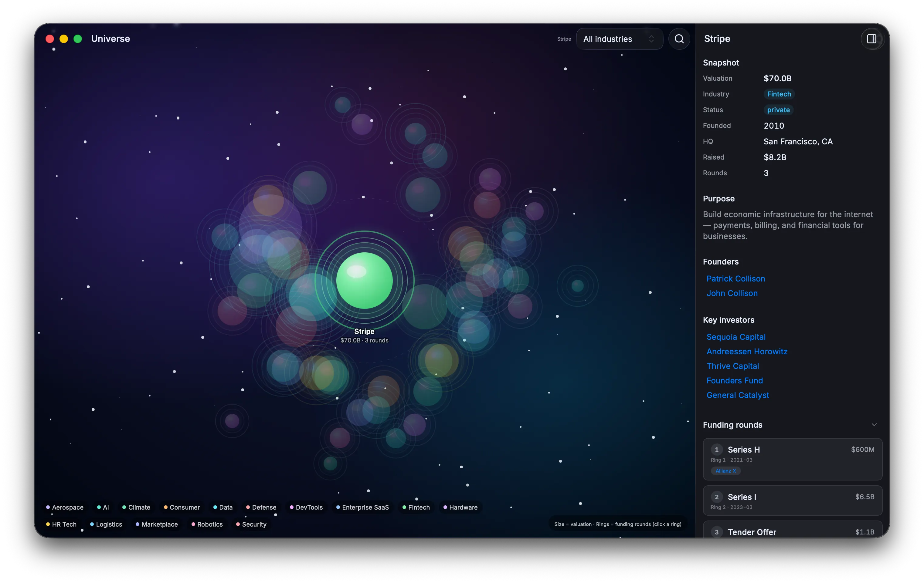Open John Collison founder link
The image size is (924, 583).
[x=732, y=293]
